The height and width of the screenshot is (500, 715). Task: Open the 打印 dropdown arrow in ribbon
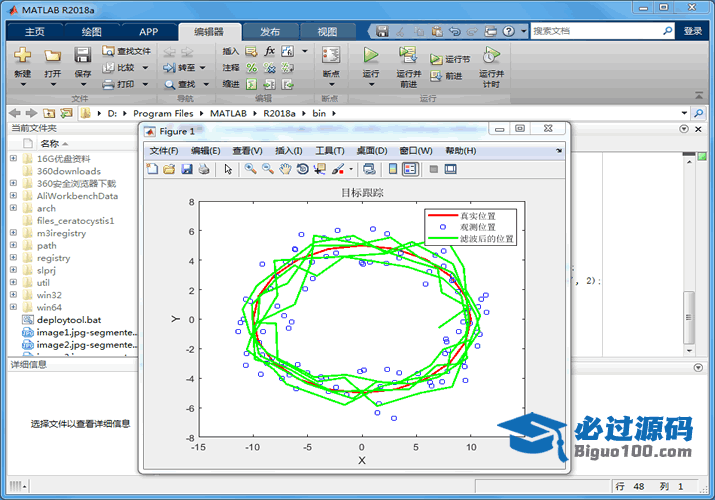145,85
